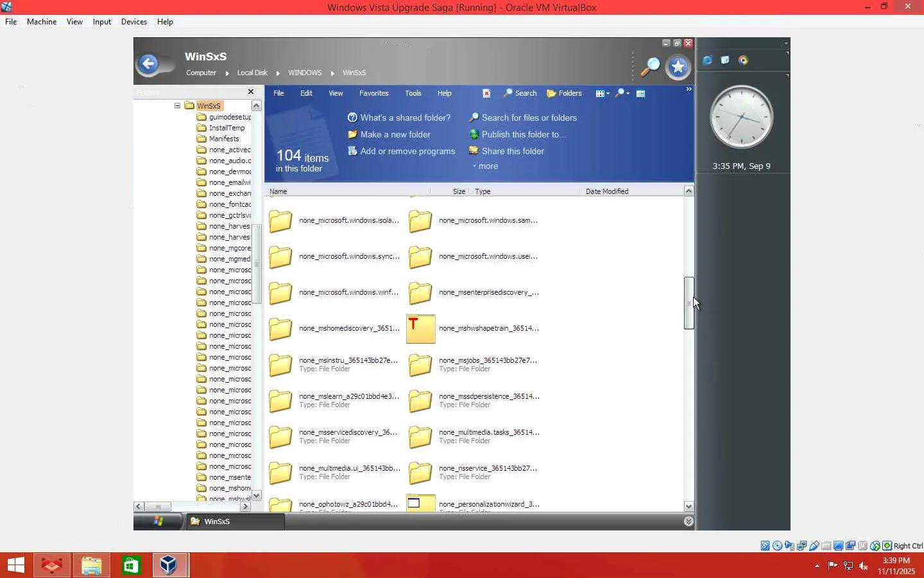Sort by the Size column header
Image resolution: width=924 pixels, height=578 pixels.
(x=459, y=191)
